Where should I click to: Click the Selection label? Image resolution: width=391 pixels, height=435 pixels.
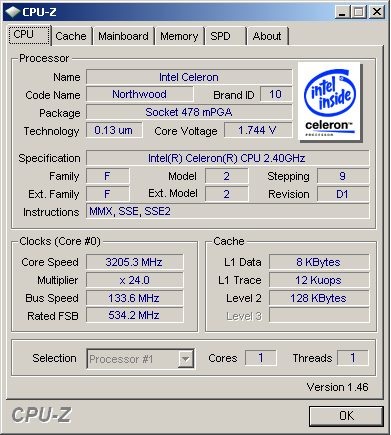coord(54,358)
